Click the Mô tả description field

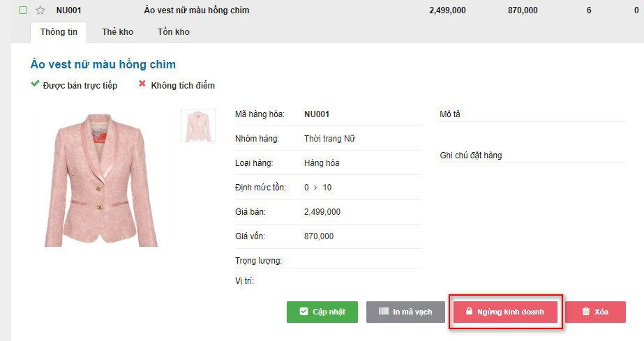pos(532,114)
